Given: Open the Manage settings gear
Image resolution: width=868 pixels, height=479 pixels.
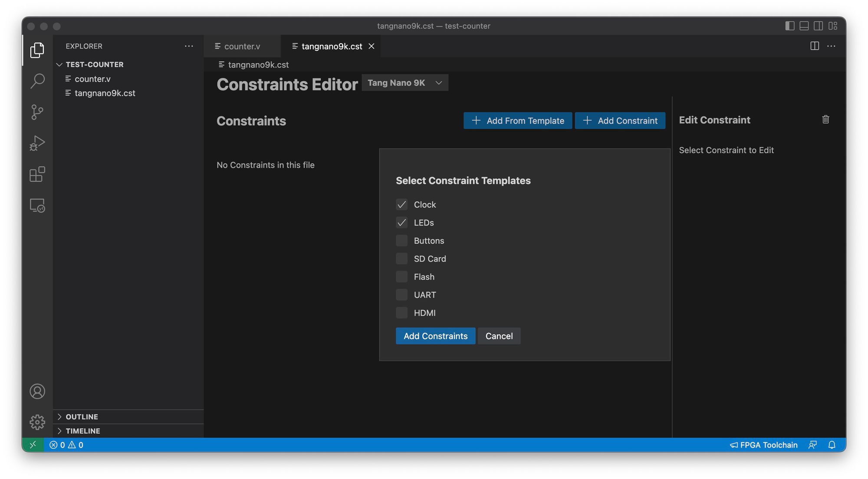Looking at the screenshot, I should tap(37, 422).
